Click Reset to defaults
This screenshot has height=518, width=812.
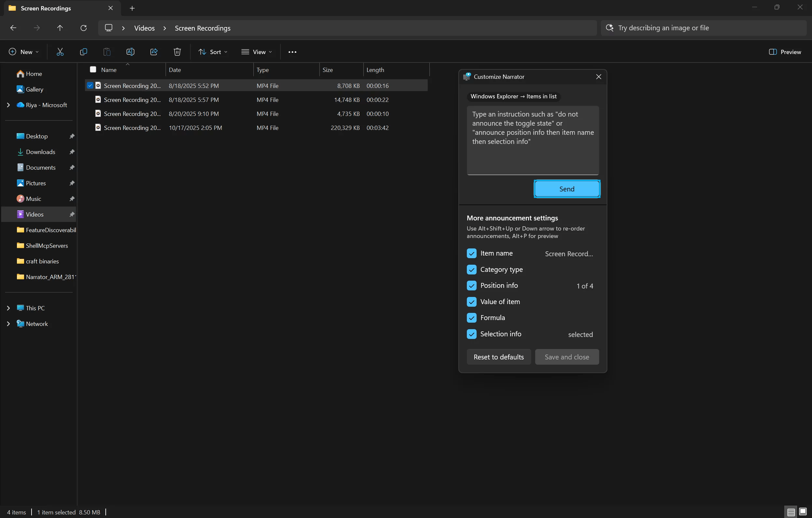[498, 357]
